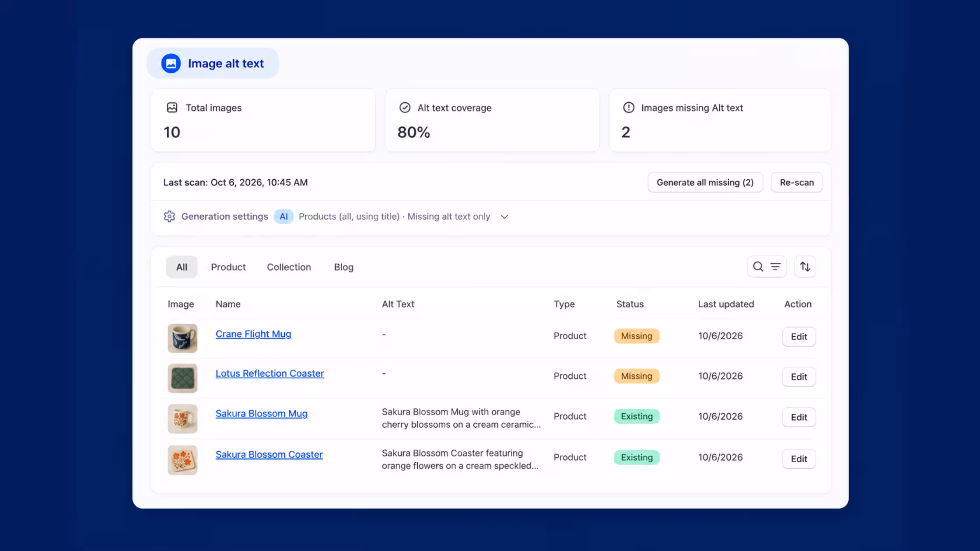The height and width of the screenshot is (551, 980).
Task: Open the Generation settings gear icon
Action: pyautogui.click(x=169, y=216)
